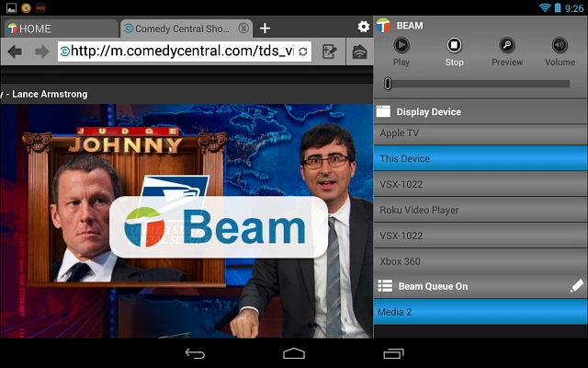
Task: Click the site icon in the URL bar
Action: coord(65,52)
